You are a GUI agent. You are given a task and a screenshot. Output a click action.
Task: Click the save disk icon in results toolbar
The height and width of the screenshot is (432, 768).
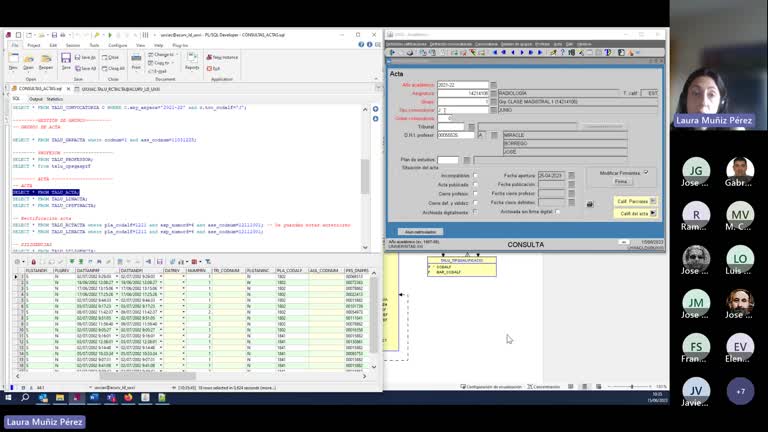[x=160, y=262]
